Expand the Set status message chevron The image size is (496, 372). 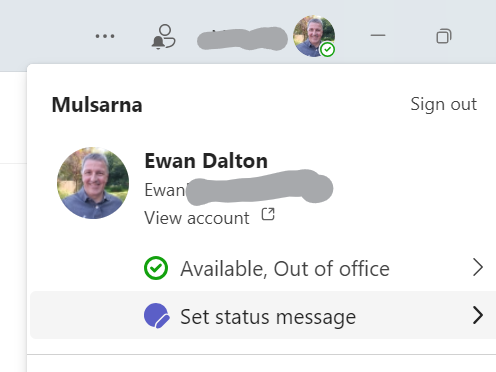click(x=478, y=315)
